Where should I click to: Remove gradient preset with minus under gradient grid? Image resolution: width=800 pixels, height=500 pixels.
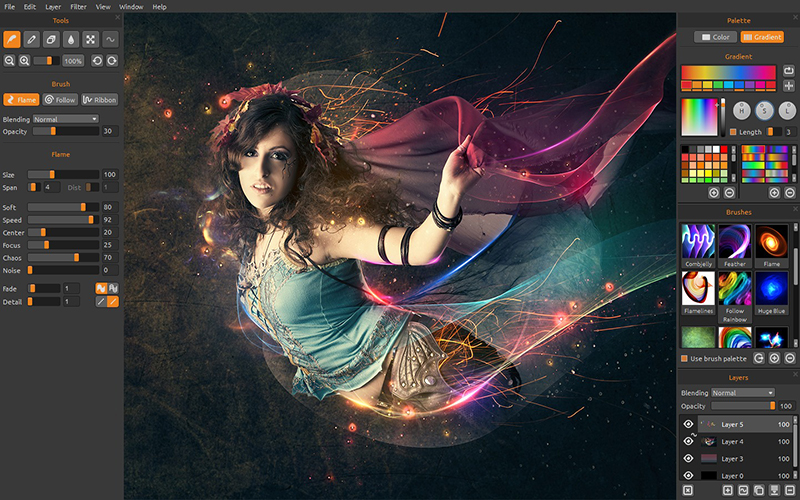coord(790,192)
